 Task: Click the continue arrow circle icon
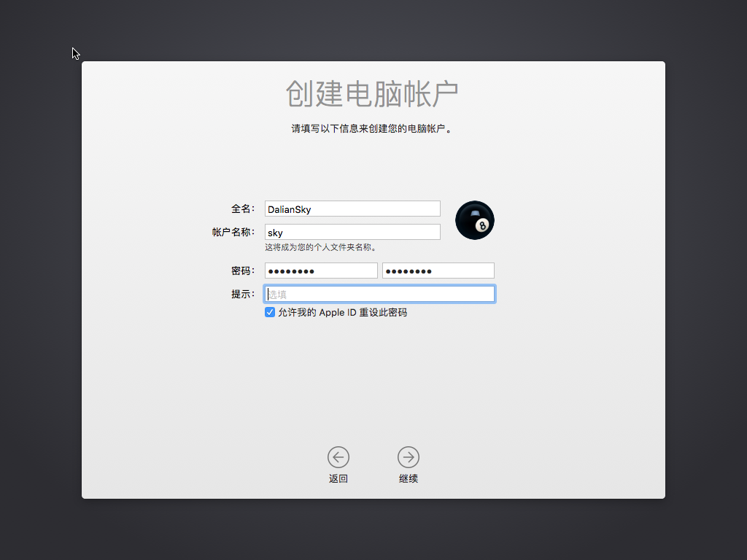409,457
